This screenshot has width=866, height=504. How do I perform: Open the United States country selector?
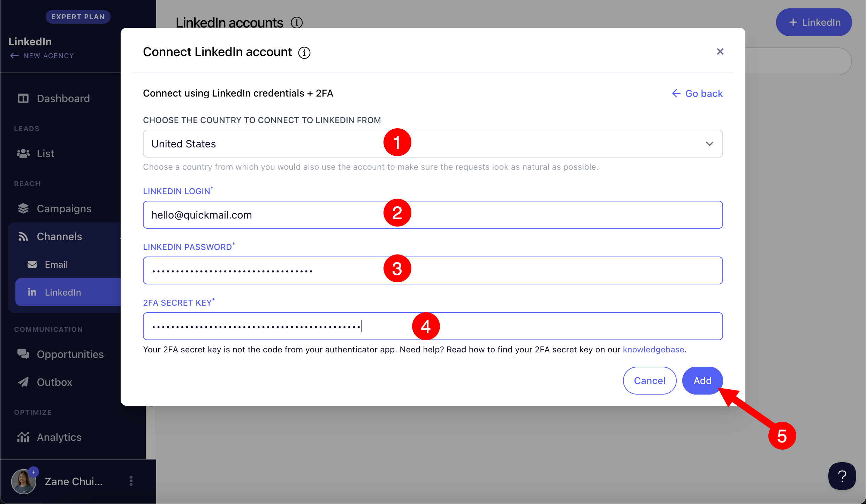433,144
